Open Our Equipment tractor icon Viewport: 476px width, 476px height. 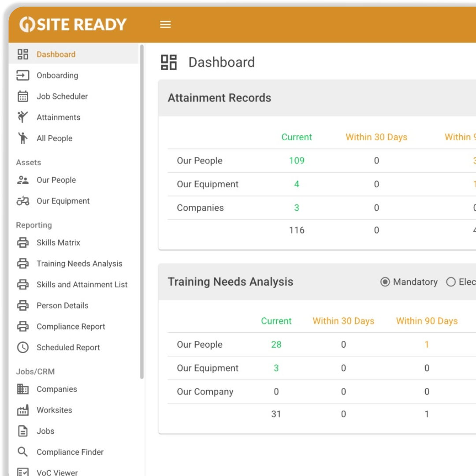22,201
